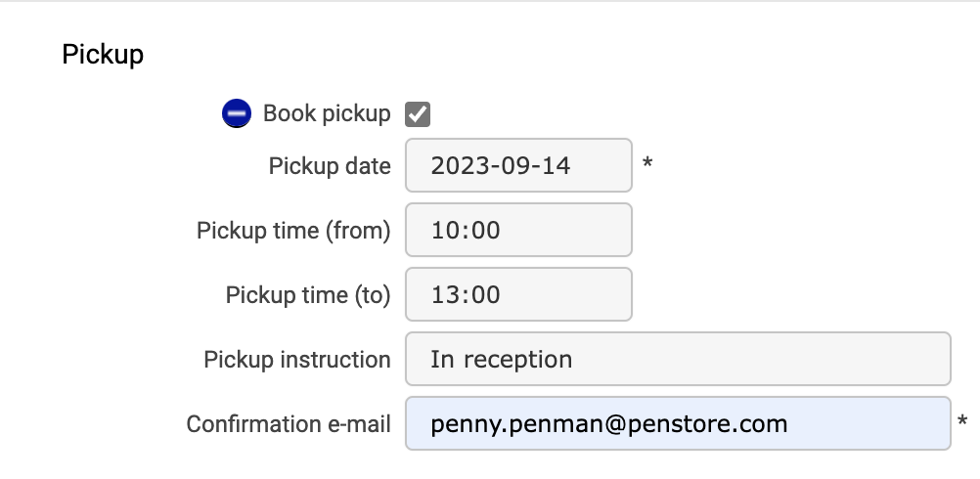Click the Pickup time (from) label
980x479 pixels.
click(293, 231)
